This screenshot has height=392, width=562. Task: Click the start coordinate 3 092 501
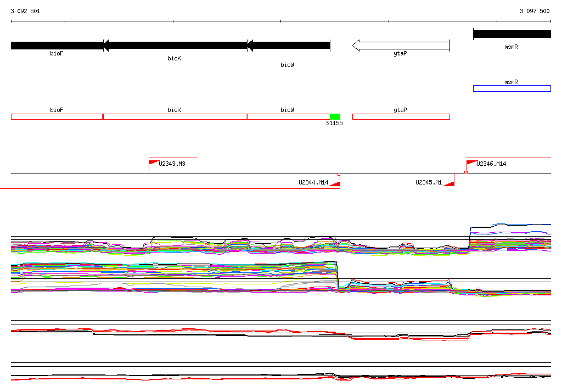25,11
